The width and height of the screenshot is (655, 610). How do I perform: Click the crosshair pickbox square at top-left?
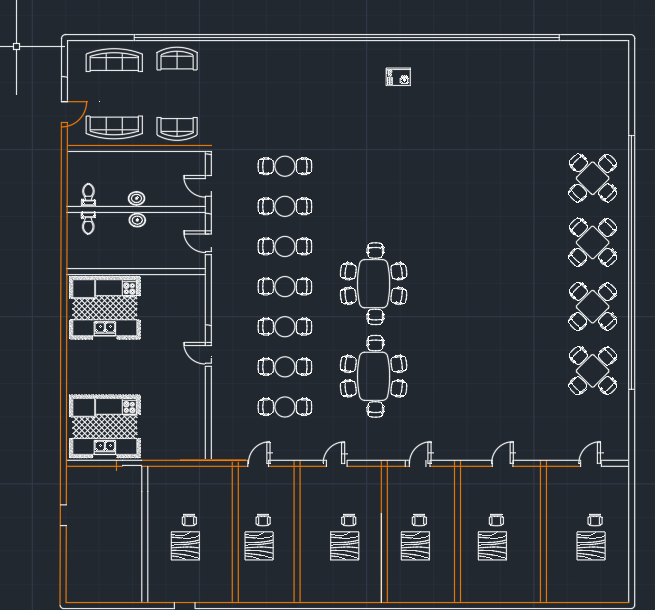click(x=16, y=46)
